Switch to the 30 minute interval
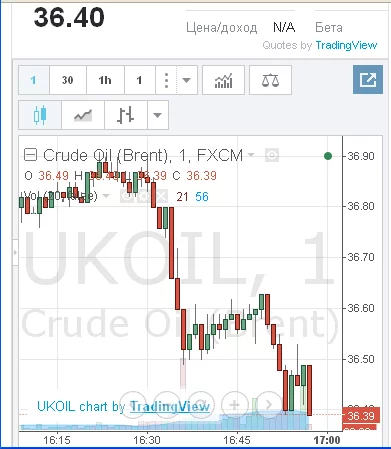Image resolution: width=391 pixels, height=449 pixels. click(x=68, y=80)
